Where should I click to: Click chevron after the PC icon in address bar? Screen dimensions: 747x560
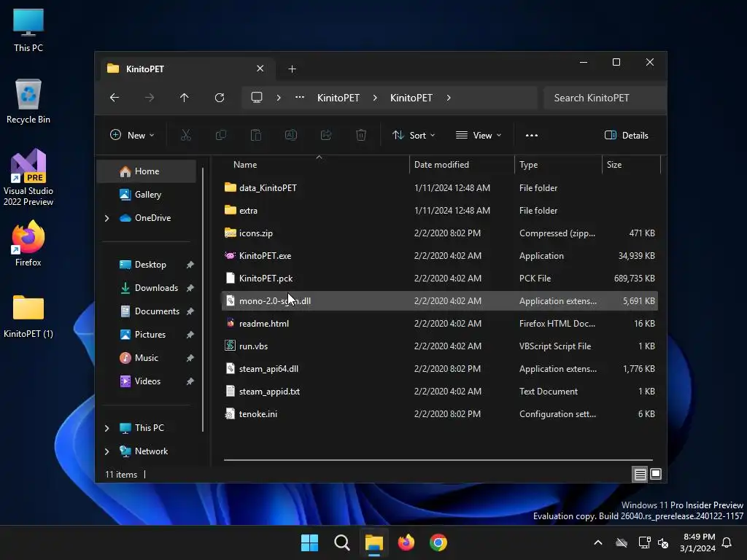tap(279, 98)
